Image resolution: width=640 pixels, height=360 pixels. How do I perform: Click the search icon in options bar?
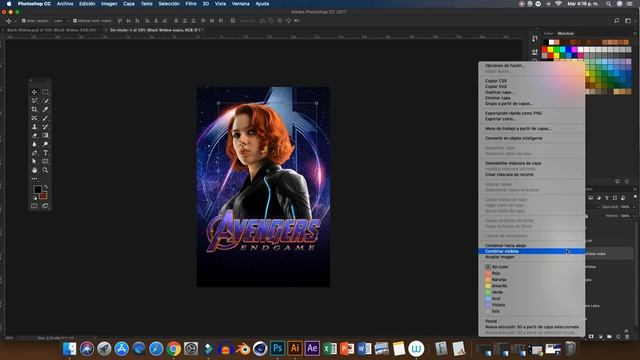coord(617,20)
